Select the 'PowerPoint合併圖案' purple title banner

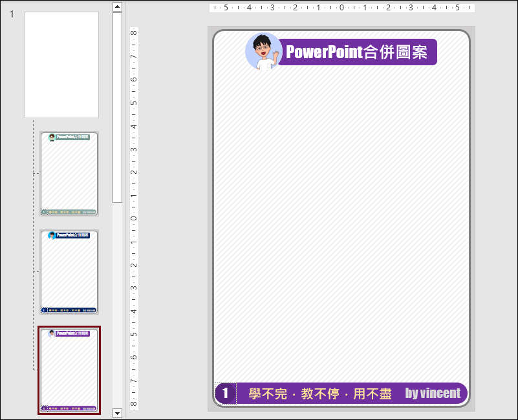pyautogui.click(x=358, y=52)
